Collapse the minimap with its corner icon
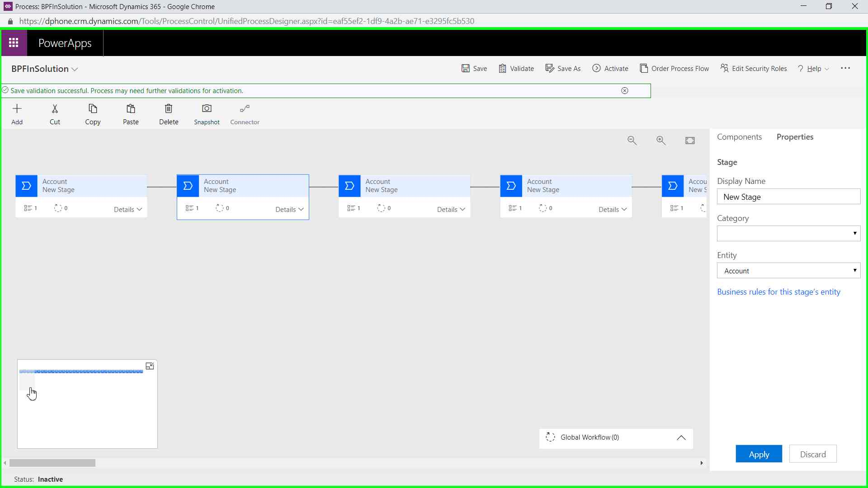The width and height of the screenshot is (868, 488). coord(150,366)
